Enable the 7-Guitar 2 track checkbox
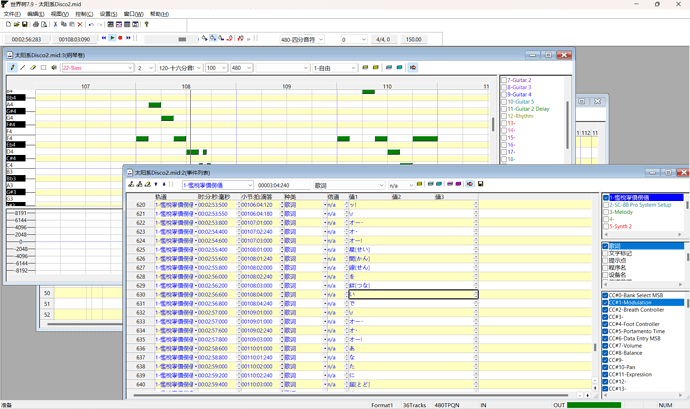690x409 pixels. click(x=504, y=80)
